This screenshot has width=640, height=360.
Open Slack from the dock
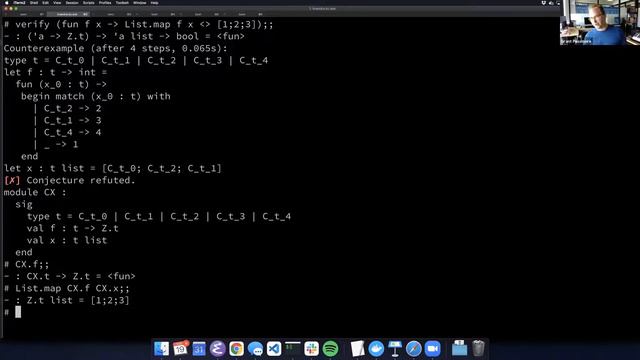pos(311,349)
